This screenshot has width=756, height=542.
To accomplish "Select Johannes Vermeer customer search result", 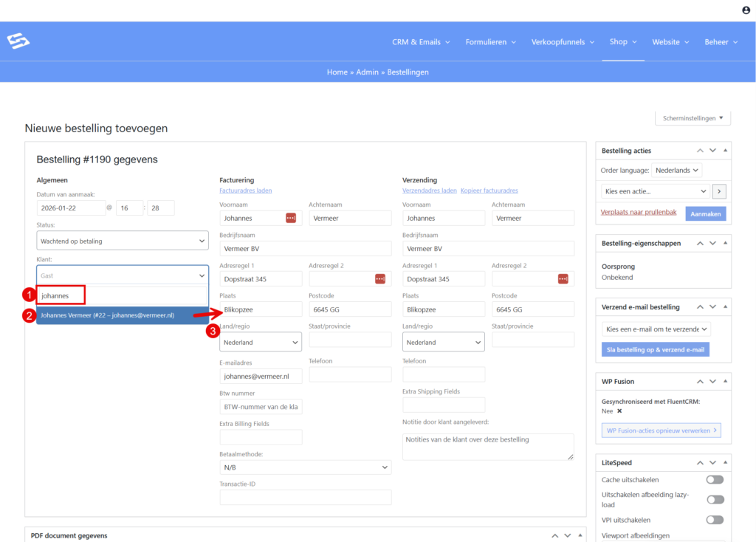I will point(108,315).
